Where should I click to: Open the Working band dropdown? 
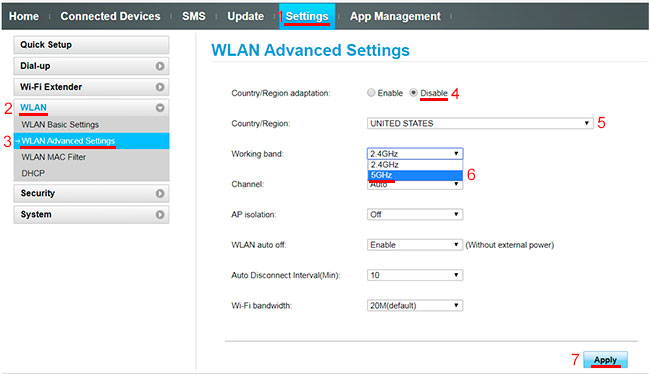point(415,154)
